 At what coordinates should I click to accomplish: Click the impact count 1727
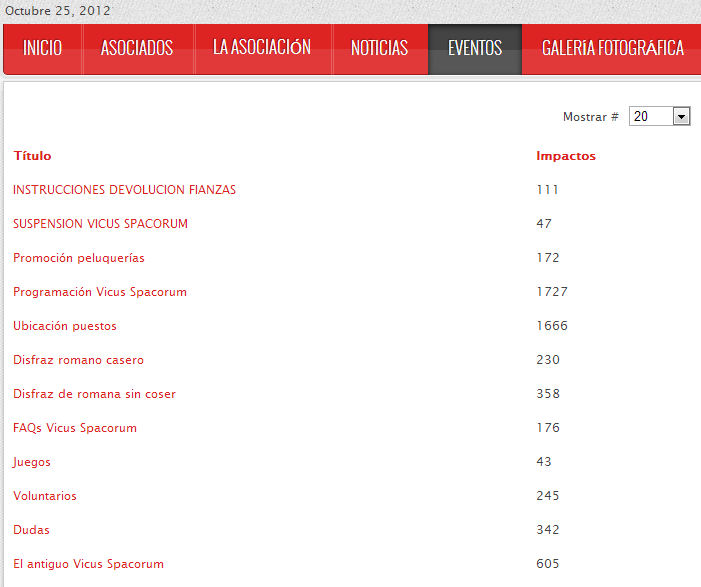pos(552,292)
